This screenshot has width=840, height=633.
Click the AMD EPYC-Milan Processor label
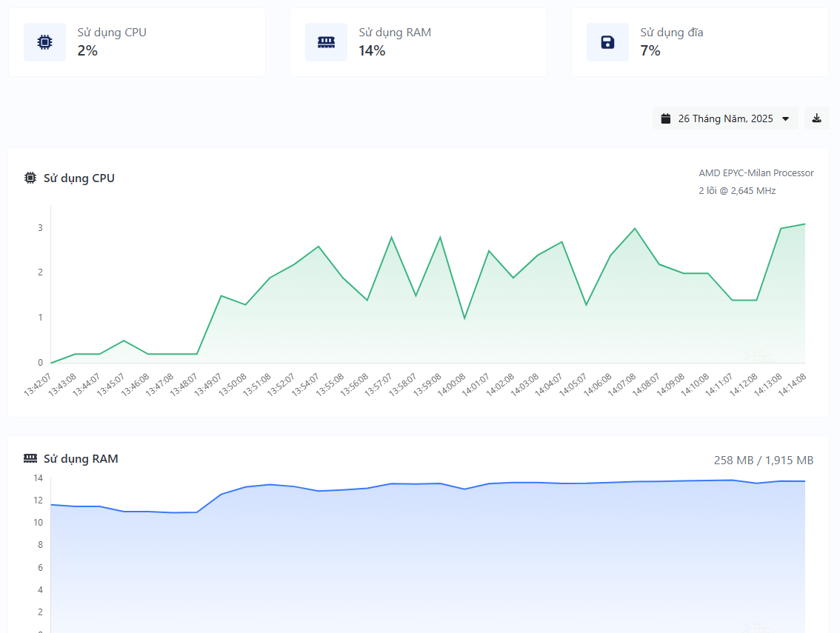pyautogui.click(x=756, y=173)
